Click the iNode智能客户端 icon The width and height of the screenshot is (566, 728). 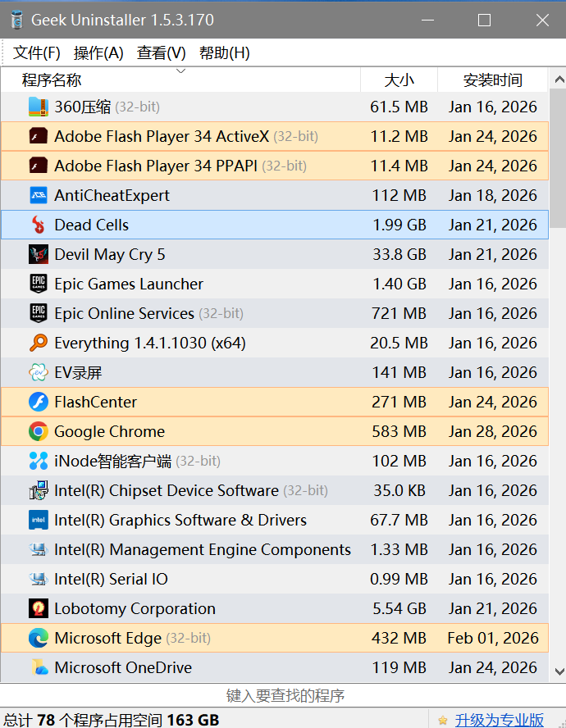coord(39,461)
